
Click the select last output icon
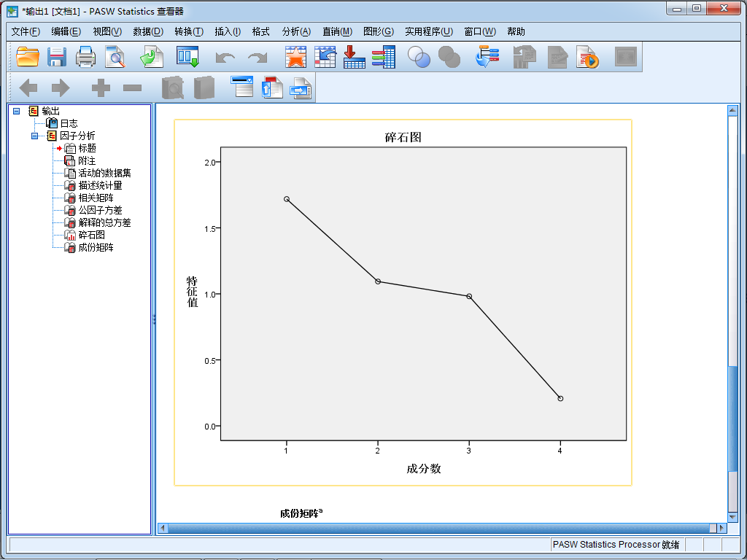[x=487, y=57]
